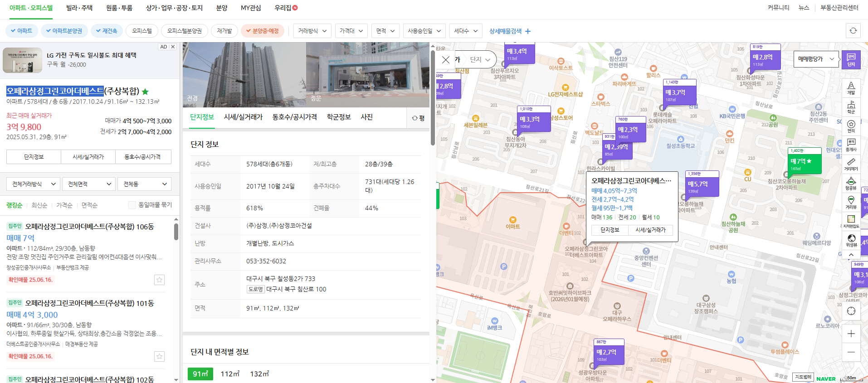The height and width of the screenshot is (383, 868).
Task: Open 항공뷰 aerial view
Action: coord(851,184)
